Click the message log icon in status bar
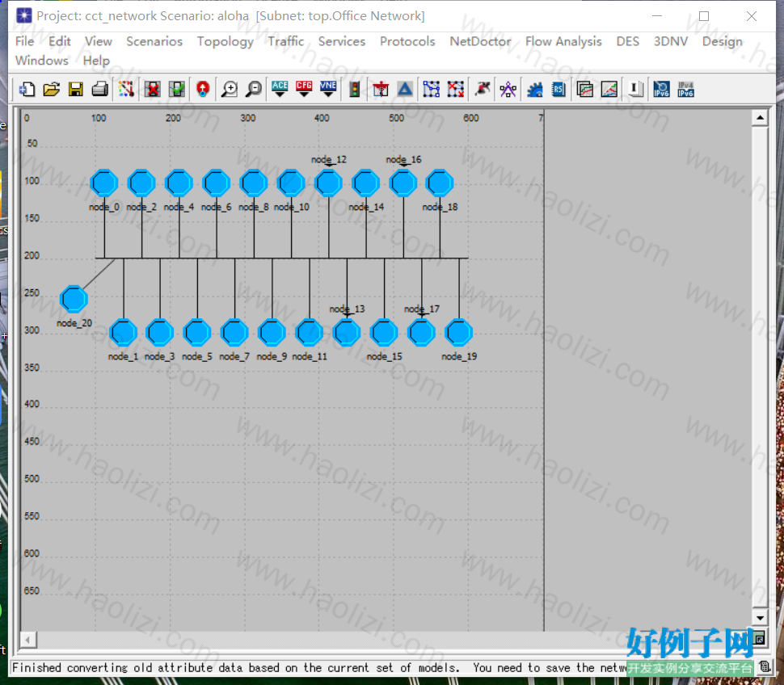 tap(765, 666)
